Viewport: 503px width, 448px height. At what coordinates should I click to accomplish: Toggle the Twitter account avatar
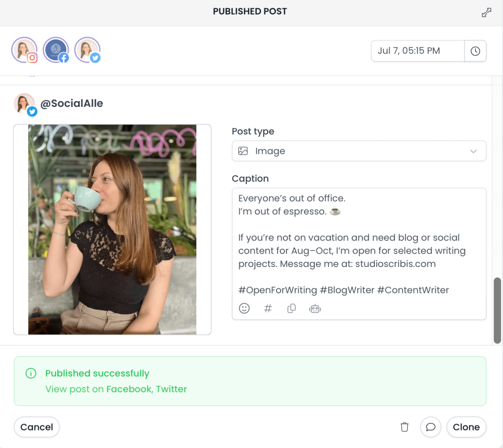pyautogui.click(x=87, y=50)
